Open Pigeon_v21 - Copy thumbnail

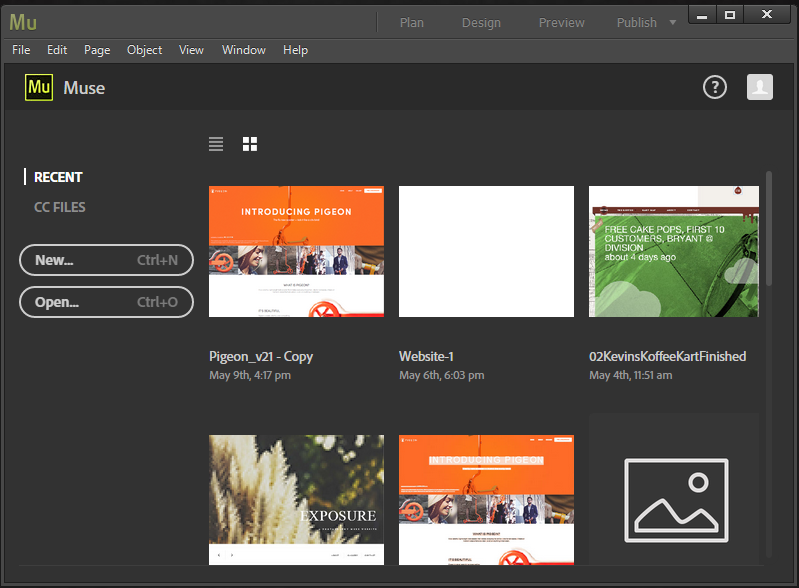[297, 251]
